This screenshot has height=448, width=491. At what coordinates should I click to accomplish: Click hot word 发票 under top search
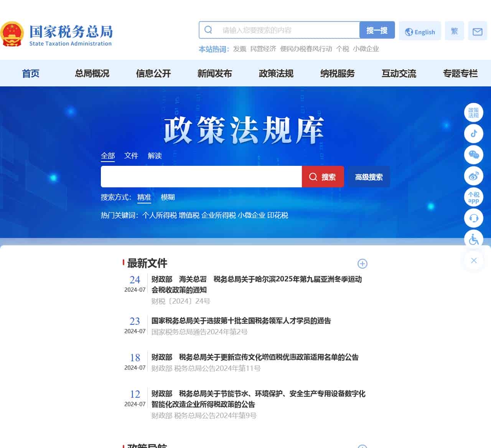[x=240, y=49]
